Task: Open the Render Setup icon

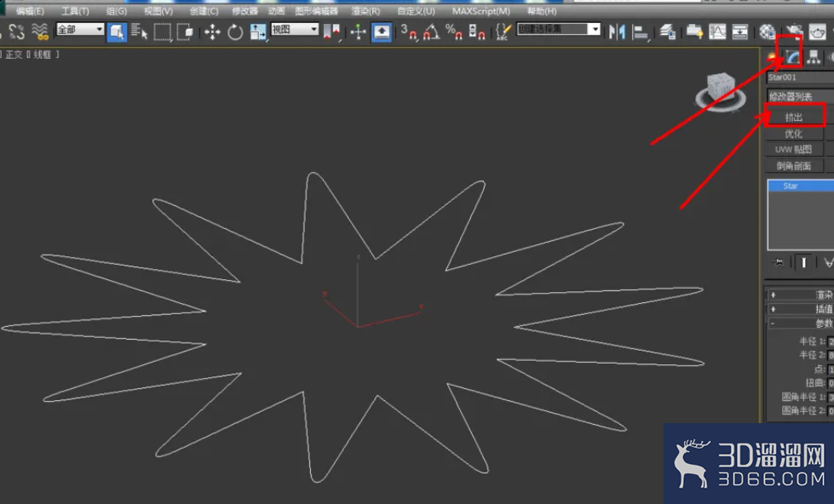Action: tap(794, 31)
